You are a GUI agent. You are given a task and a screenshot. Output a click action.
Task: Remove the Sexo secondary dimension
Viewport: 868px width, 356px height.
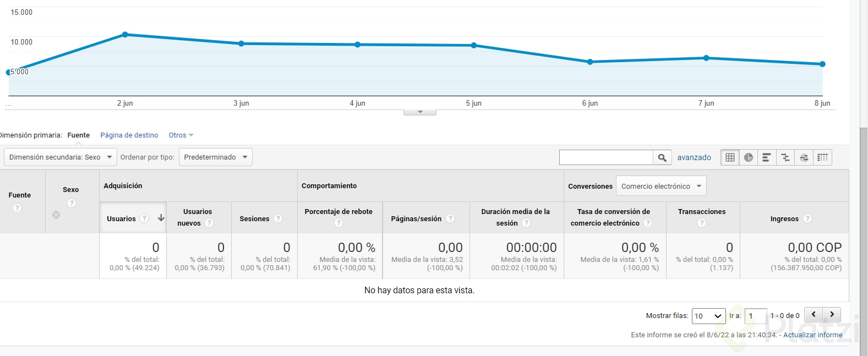(x=56, y=215)
